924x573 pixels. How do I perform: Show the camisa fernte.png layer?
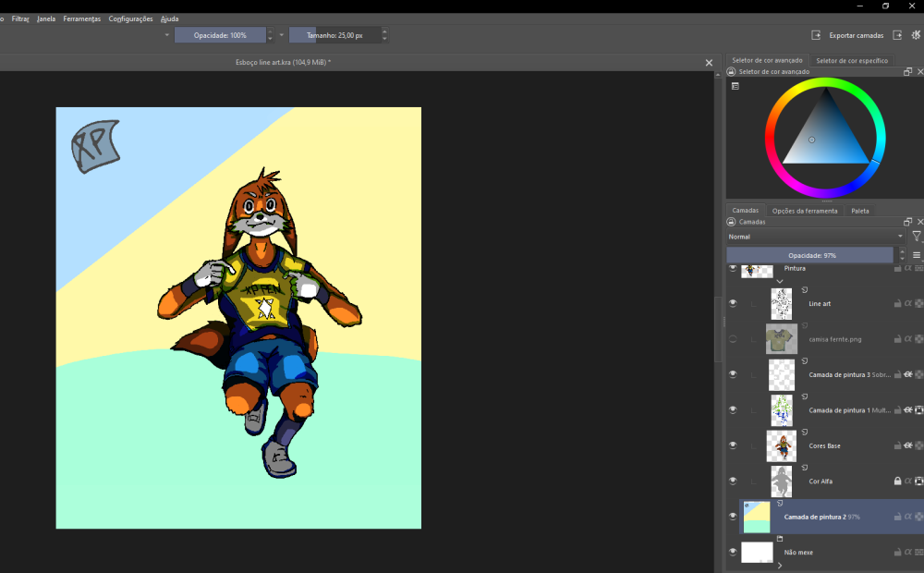pos(733,339)
